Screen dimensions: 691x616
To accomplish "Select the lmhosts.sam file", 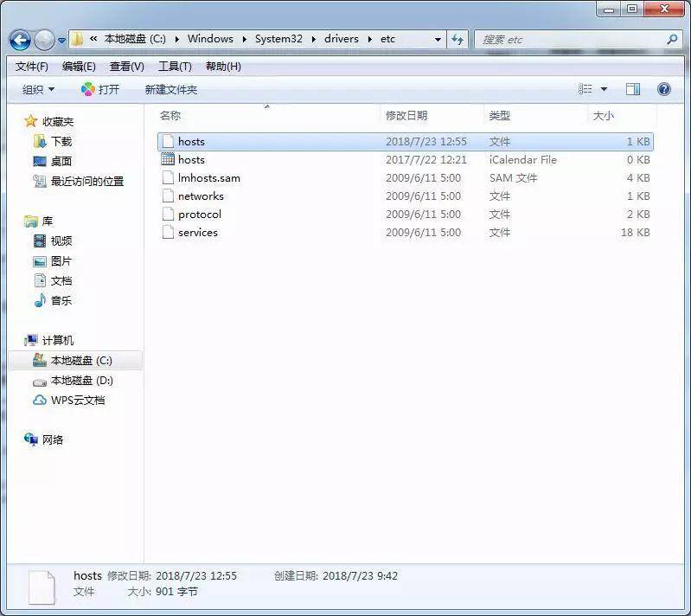I will coord(406,177).
